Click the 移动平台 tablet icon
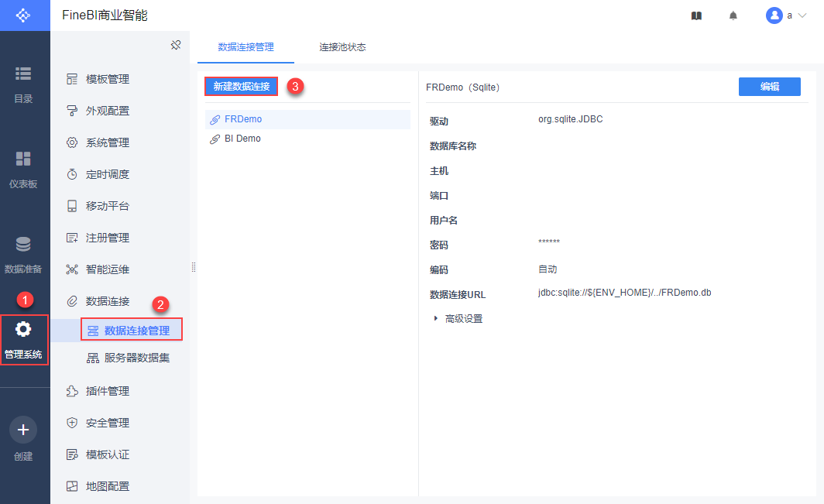 72,206
